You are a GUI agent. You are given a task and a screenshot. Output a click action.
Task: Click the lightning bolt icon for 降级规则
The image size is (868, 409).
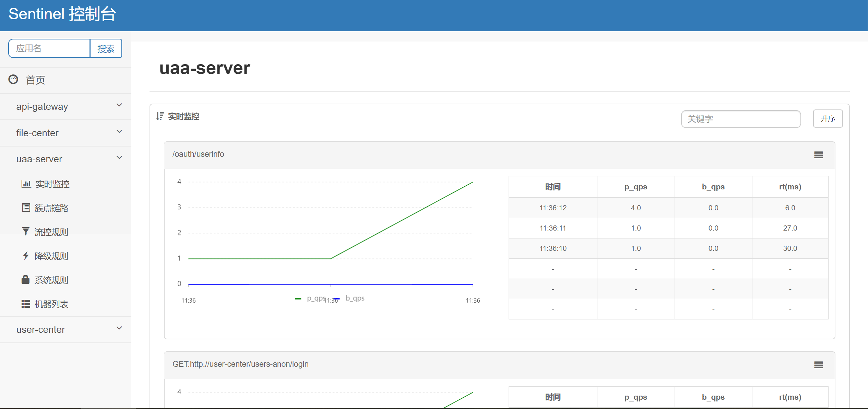(26, 256)
